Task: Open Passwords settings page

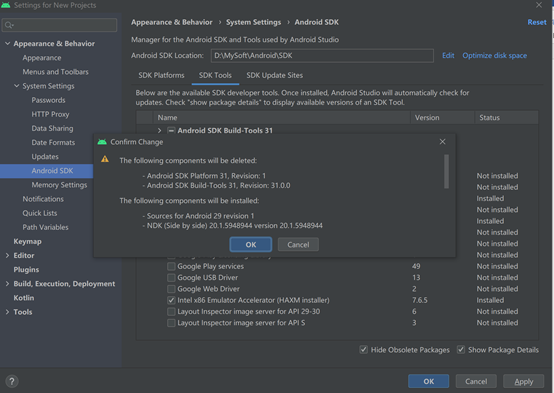Action: (48, 100)
